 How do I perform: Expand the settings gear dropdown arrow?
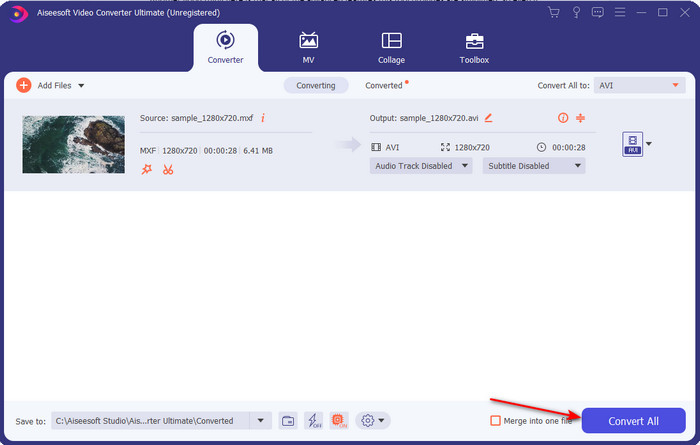381,420
